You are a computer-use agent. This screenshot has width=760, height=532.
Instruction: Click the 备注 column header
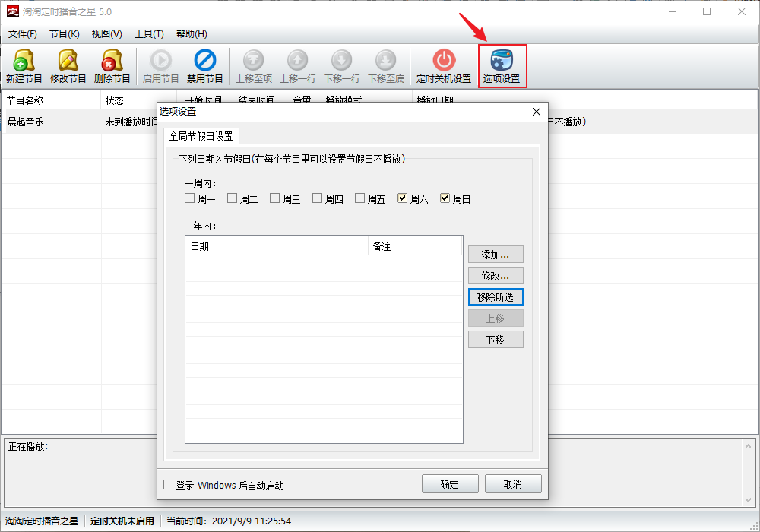click(416, 246)
